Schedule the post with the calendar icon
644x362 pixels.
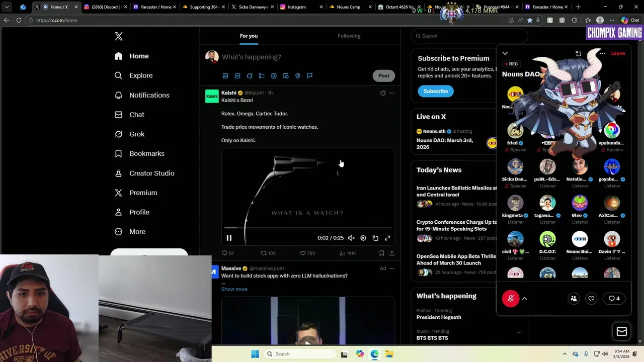pos(286,76)
